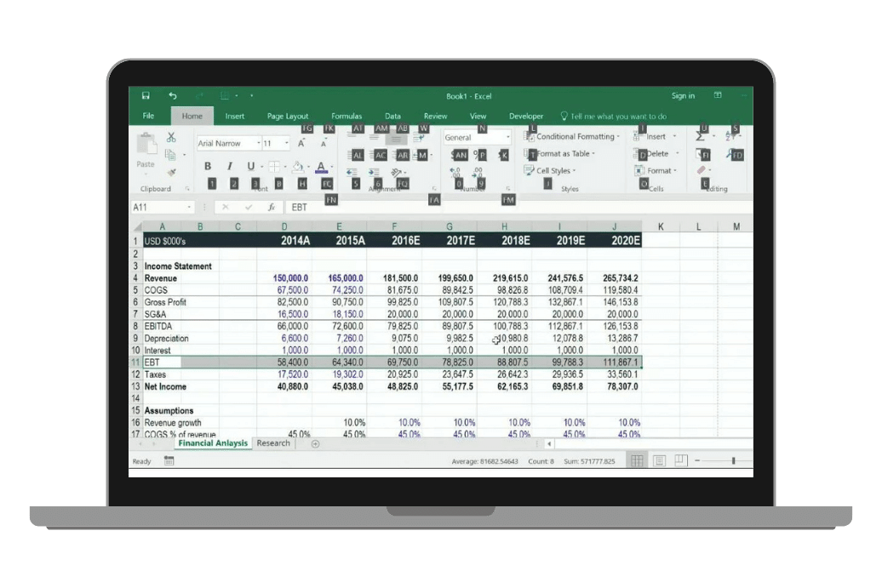The width and height of the screenshot is (882, 588).
Task: Toggle Underline formatting
Action: pos(250,165)
